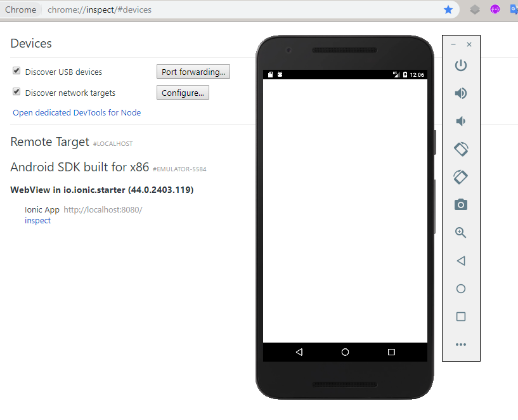Tap the battery icon in phone status bar
Image resolution: width=518 pixels, height=420 pixels.
405,75
